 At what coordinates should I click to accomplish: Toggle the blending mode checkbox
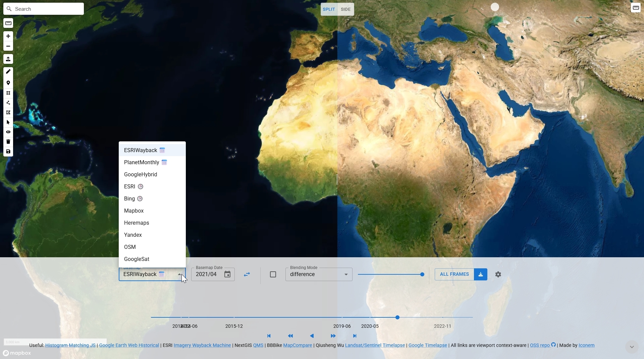pos(273,274)
